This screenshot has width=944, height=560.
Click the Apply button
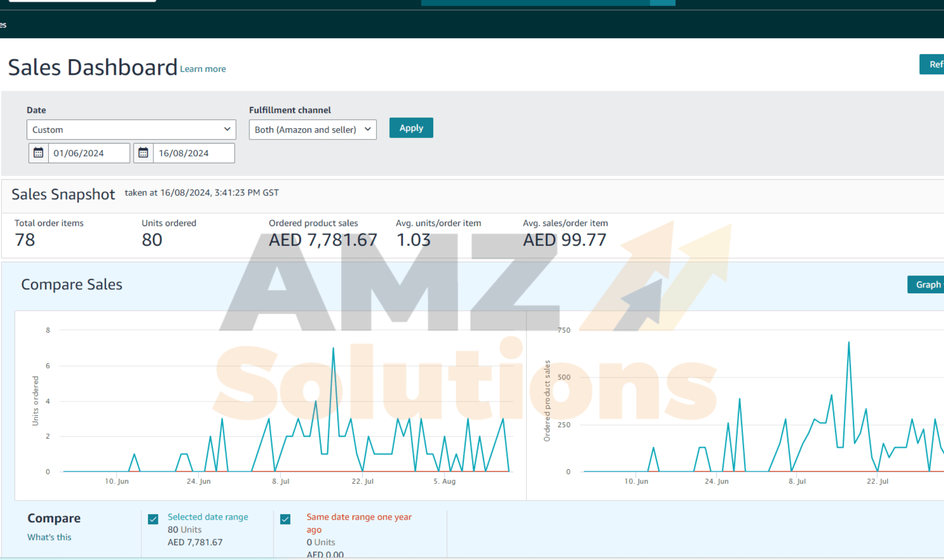(411, 128)
